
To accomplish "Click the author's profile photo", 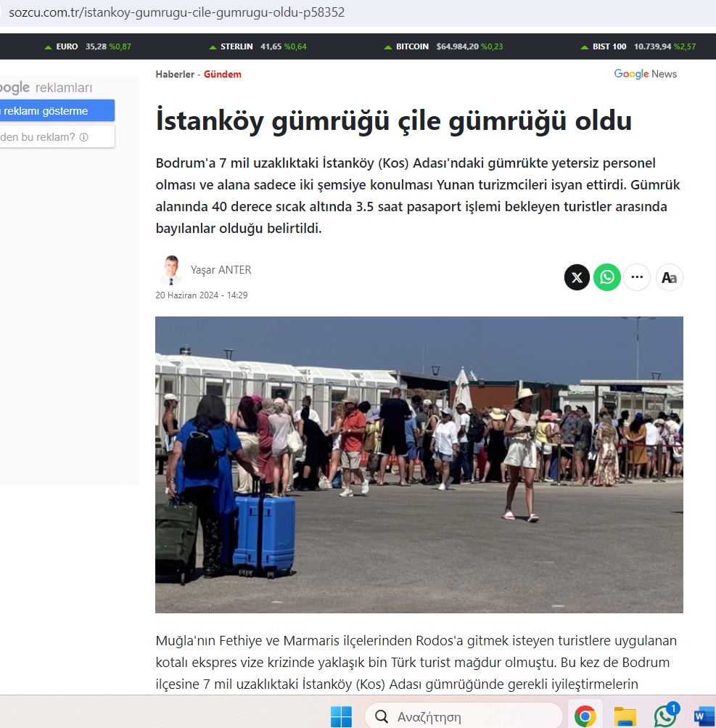I will 170,270.
